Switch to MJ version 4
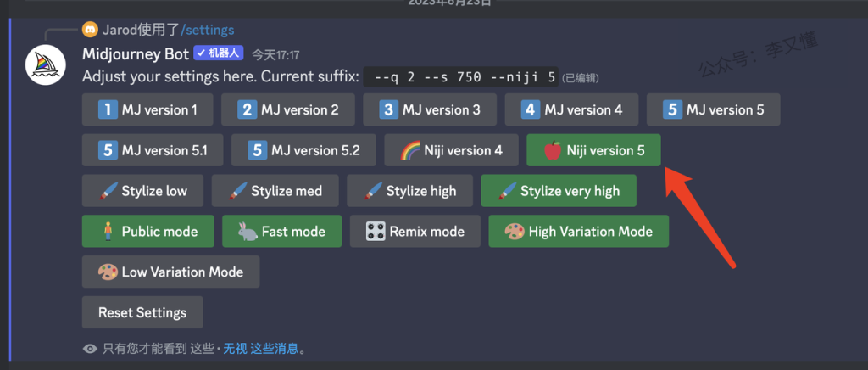The image size is (868, 370). point(571,109)
